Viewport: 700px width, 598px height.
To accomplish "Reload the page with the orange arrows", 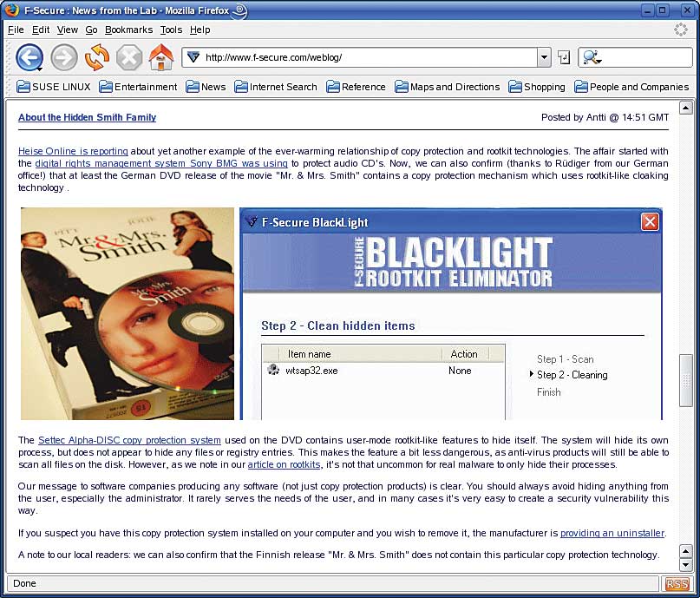I will [x=97, y=57].
